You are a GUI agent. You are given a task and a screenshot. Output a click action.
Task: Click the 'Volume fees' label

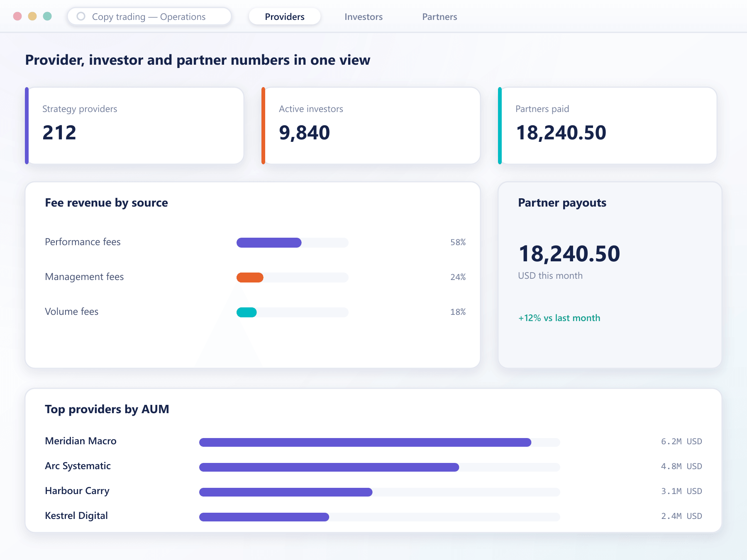tap(71, 312)
